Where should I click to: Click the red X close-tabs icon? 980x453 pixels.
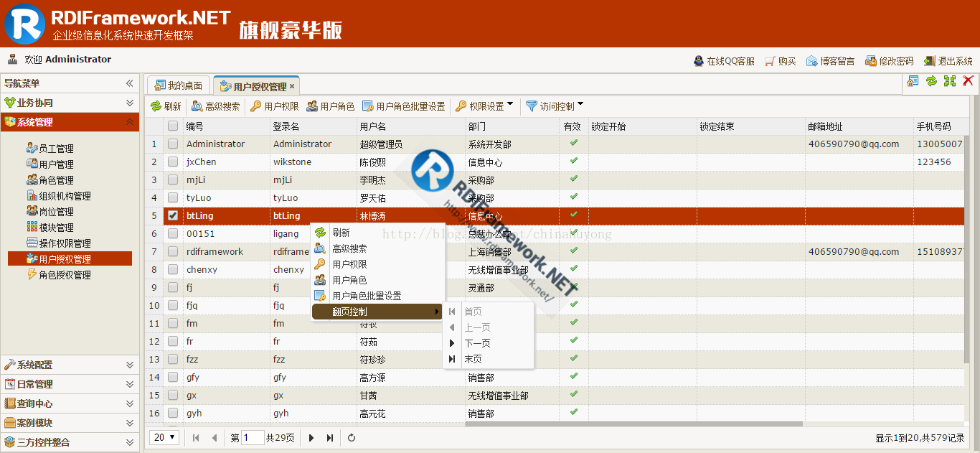pos(968,81)
